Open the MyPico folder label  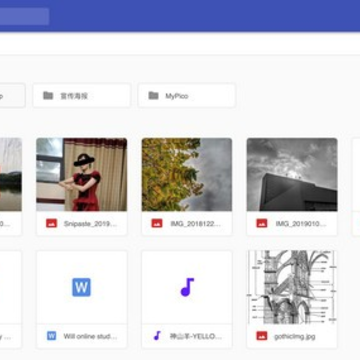pos(177,96)
